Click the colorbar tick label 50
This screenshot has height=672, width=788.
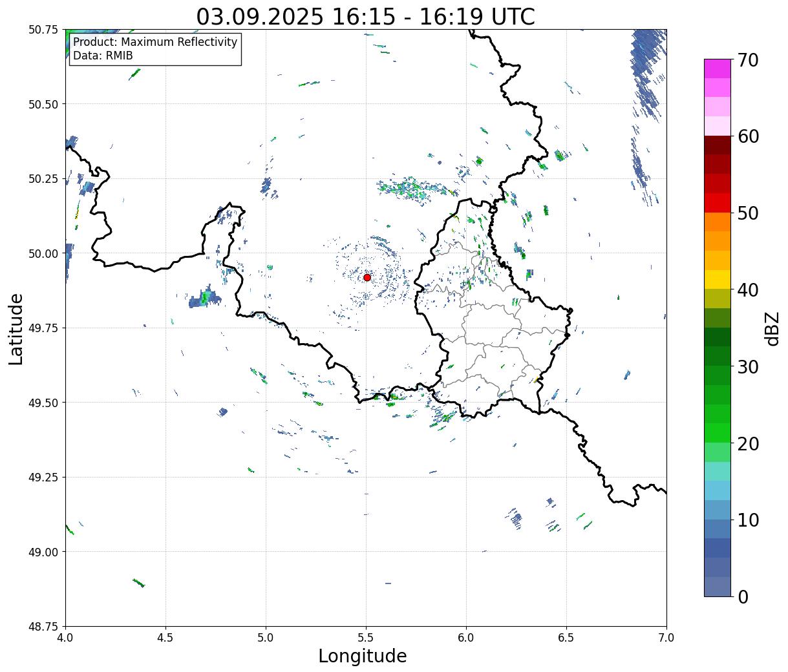747,213
